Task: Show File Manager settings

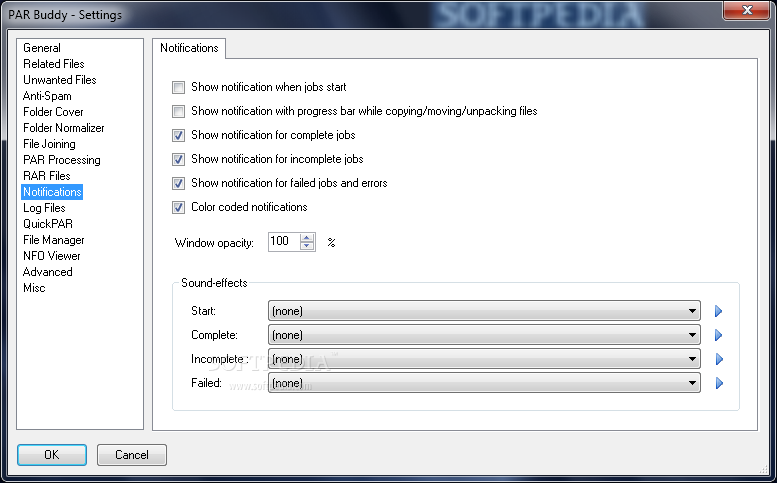Action: coord(54,240)
